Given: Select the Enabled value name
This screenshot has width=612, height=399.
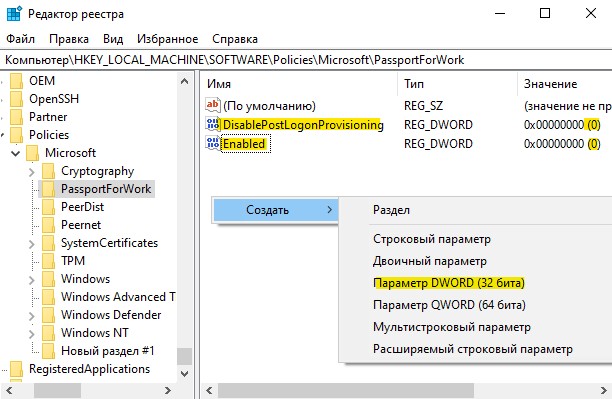Looking at the screenshot, I should pyautogui.click(x=244, y=144).
